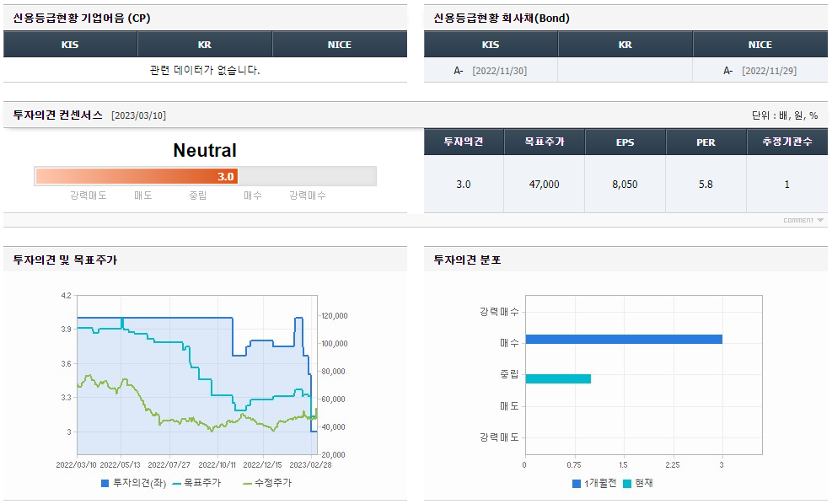Click the 2023/02/28 date on chart axis

point(310,464)
